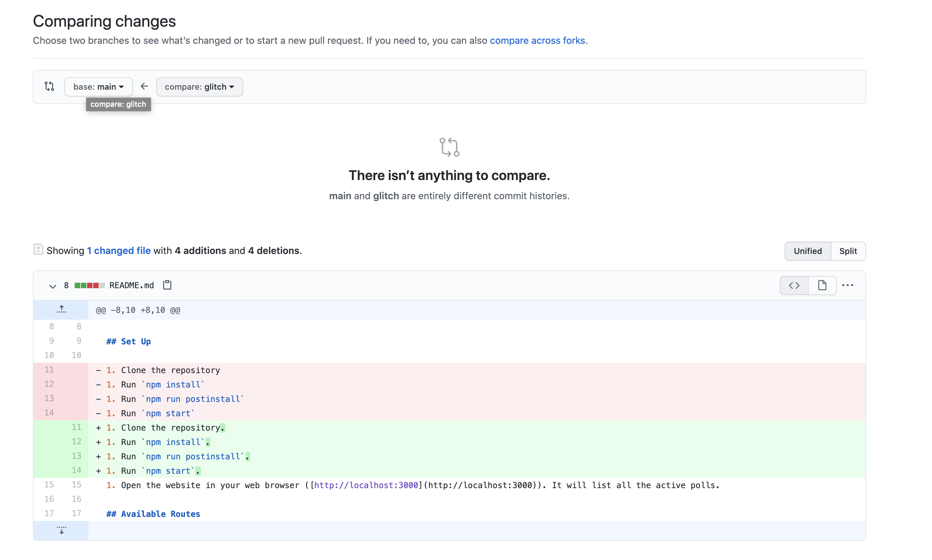This screenshot has width=932, height=560.
Task: Open the file options ellipsis menu
Action: pyautogui.click(x=847, y=285)
